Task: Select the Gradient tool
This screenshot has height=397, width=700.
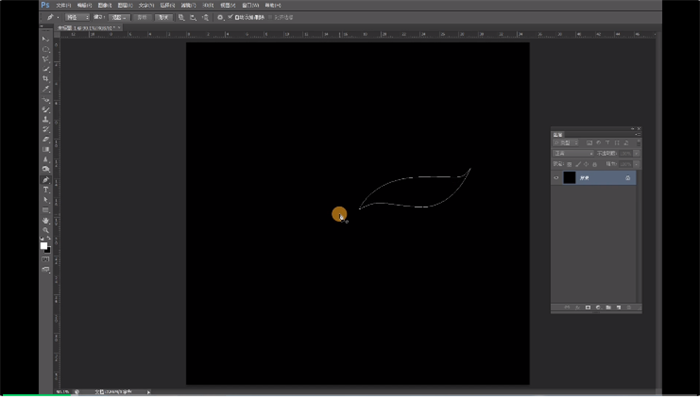Action: pos(46,150)
